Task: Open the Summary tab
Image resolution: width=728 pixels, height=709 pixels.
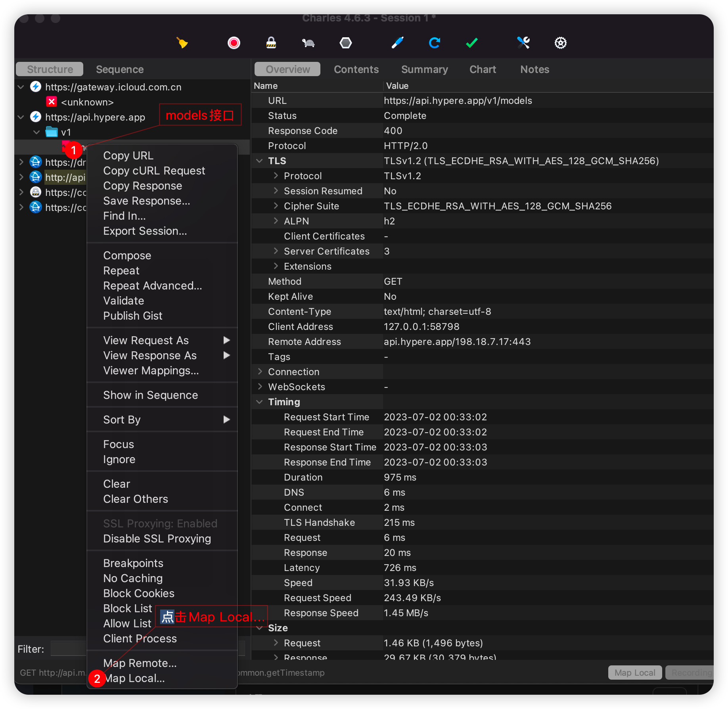Action: 424,69
